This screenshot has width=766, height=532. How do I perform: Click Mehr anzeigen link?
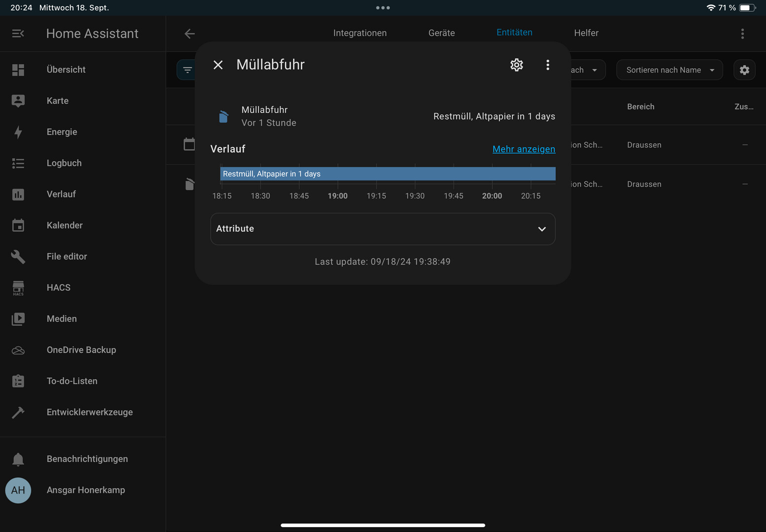point(523,149)
